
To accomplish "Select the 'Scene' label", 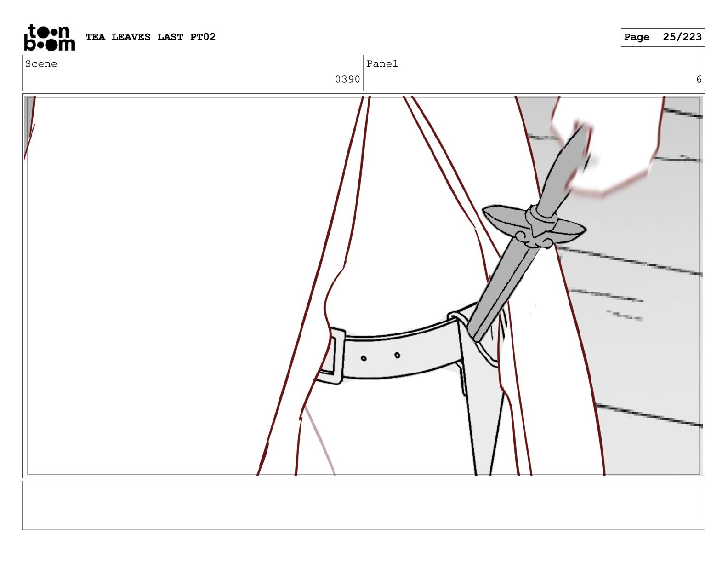I will (x=41, y=64).
